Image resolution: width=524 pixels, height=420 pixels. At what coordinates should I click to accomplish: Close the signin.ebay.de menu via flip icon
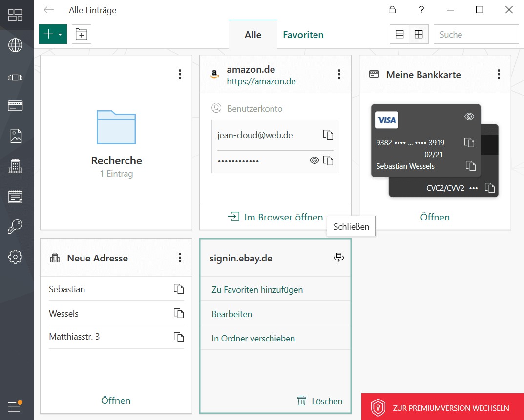click(x=339, y=257)
